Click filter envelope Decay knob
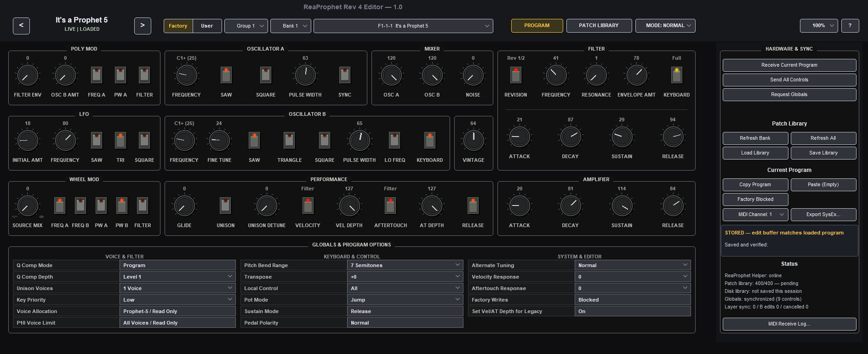The width and height of the screenshot is (868, 354). click(571, 137)
